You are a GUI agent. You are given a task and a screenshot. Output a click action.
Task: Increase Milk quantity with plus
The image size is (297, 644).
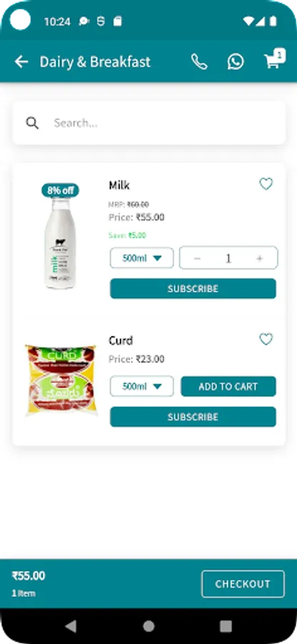click(x=260, y=258)
